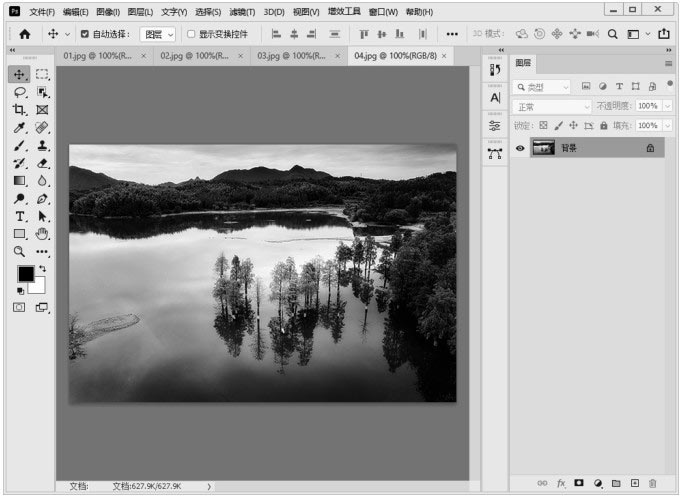Click the three-dots more options button
This screenshot has width=680, height=496.
pos(452,33)
